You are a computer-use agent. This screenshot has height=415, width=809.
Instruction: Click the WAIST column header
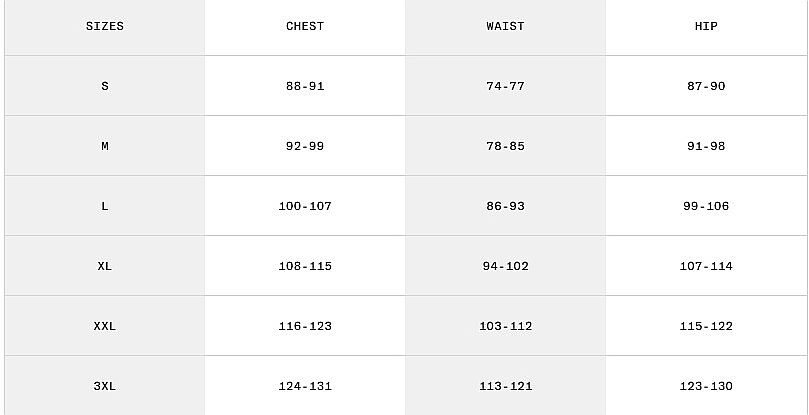(505, 26)
